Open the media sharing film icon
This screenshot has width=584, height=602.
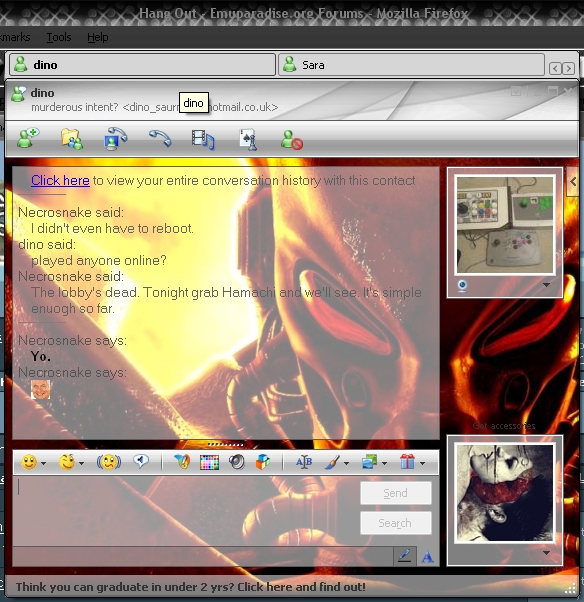point(203,139)
